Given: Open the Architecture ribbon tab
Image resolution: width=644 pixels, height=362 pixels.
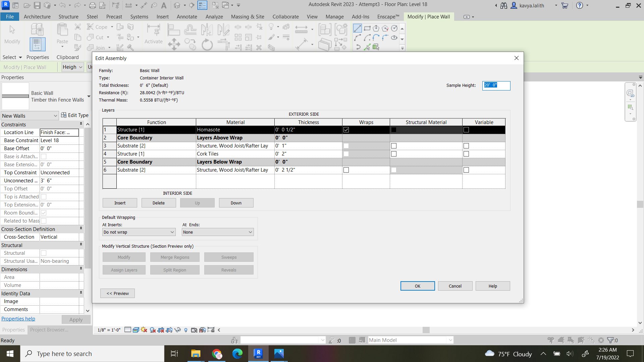Looking at the screenshot, I should [x=37, y=17].
